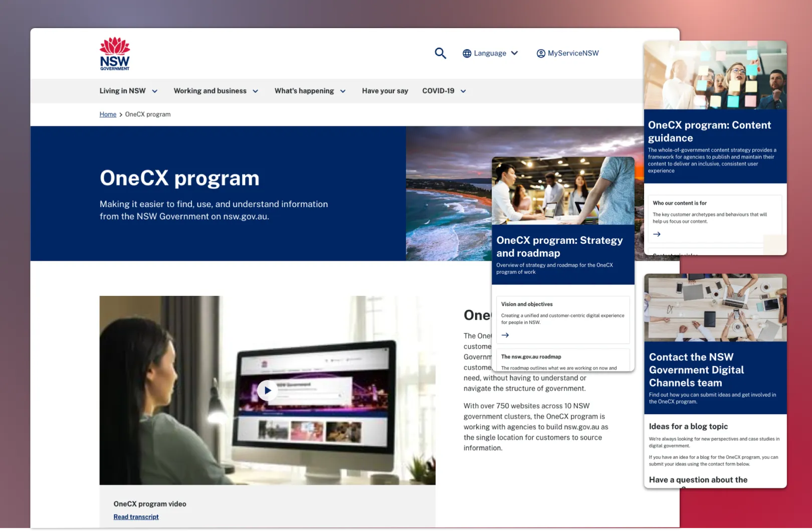Open the Read transcript link
This screenshot has width=812, height=531.
point(136,516)
